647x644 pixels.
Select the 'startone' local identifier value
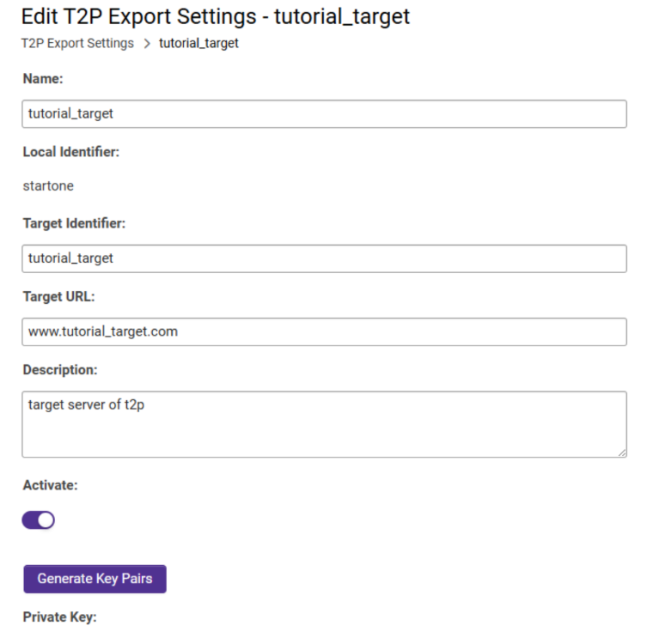point(48,185)
